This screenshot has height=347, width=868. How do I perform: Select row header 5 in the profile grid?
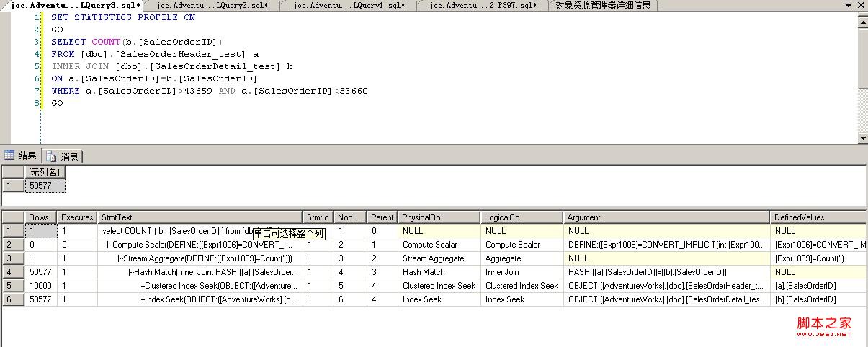click(x=13, y=286)
